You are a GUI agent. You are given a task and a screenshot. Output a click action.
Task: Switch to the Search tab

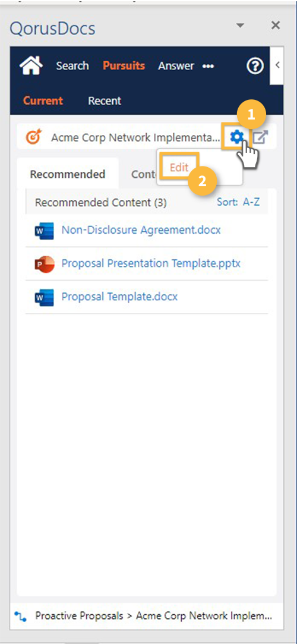tap(72, 66)
